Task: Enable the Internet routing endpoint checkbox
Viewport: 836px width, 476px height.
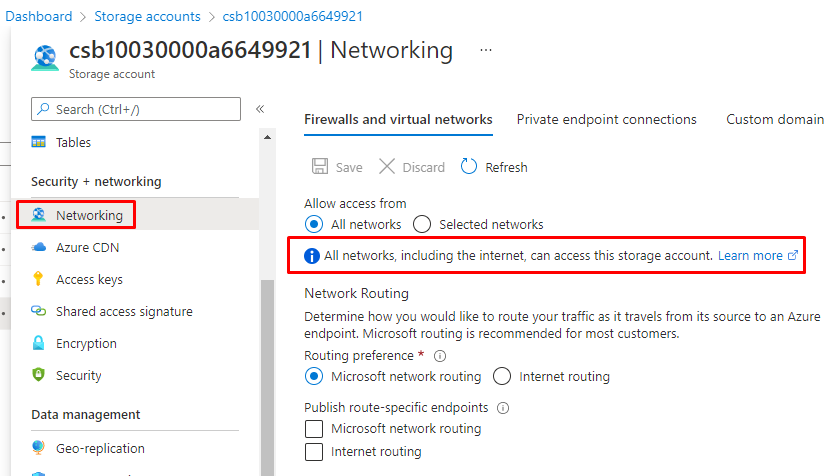Action: pyautogui.click(x=314, y=452)
